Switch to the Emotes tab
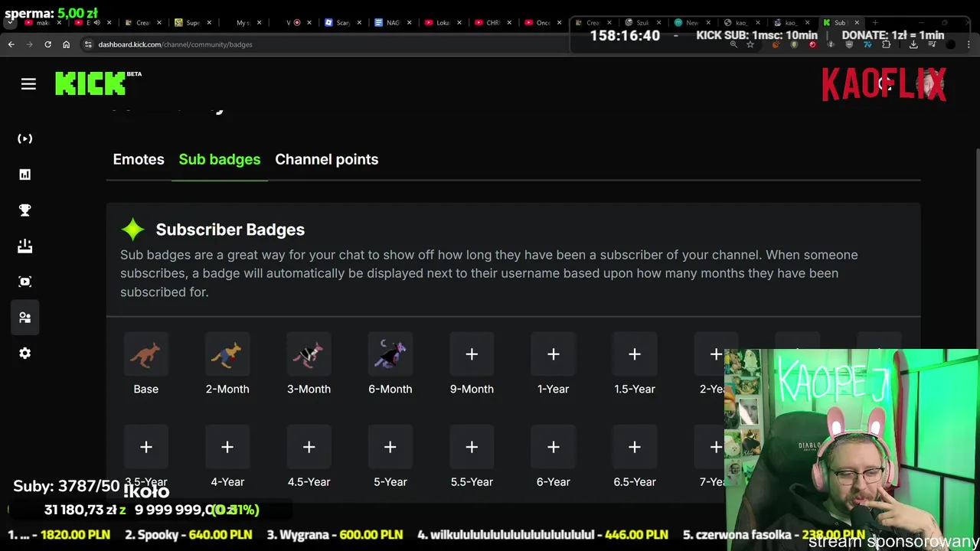980x551 pixels. (x=139, y=159)
